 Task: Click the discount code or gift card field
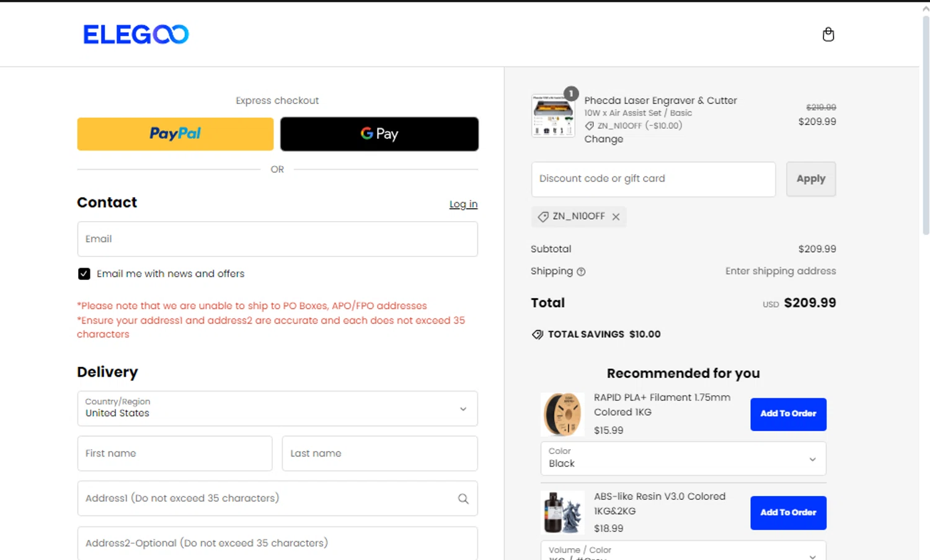point(653,179)
